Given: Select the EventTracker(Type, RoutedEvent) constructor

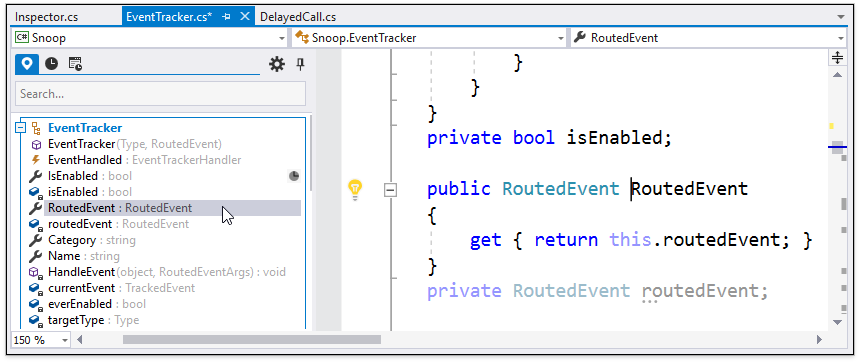Looking at the screenshot, I should tap(135, 144).
